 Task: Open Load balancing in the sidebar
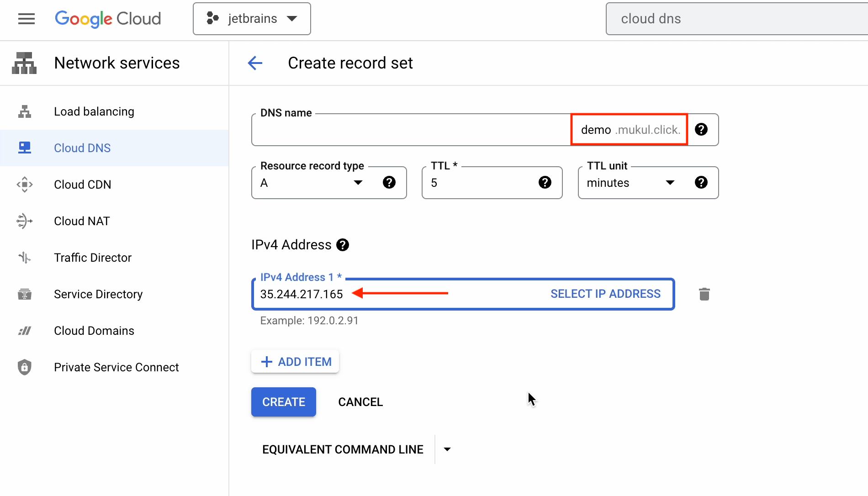tap(94, 111)
